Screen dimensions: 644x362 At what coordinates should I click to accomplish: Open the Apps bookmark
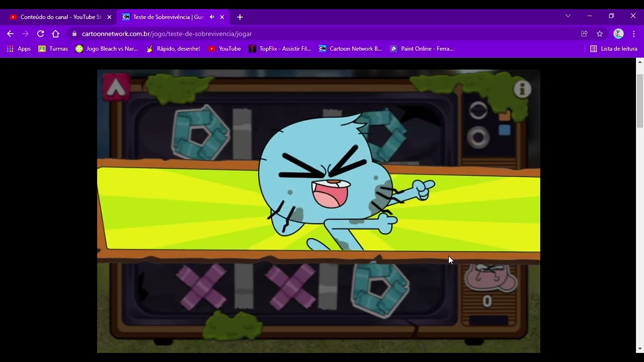(x=19, y=49)
